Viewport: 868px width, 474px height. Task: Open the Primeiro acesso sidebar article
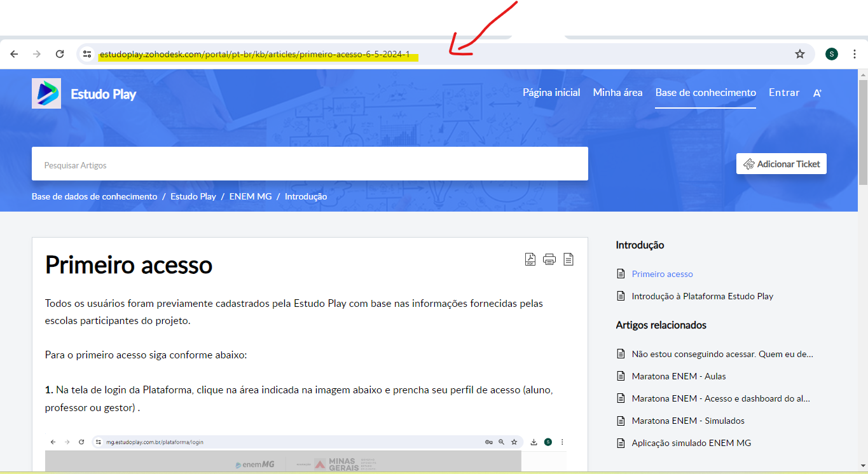click(662, 274)
